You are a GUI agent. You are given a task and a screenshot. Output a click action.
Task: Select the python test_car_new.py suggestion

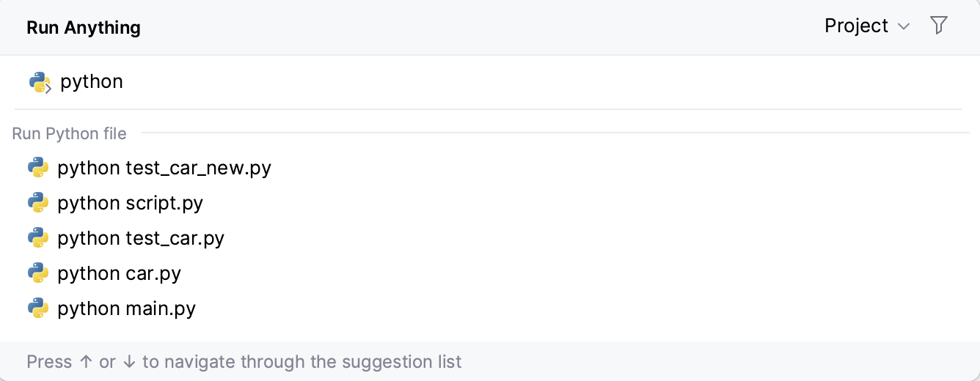[x=164, y=168]
